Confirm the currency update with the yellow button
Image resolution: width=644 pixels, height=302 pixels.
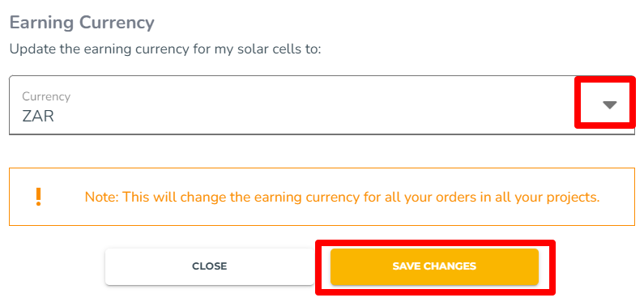(434, 266)
